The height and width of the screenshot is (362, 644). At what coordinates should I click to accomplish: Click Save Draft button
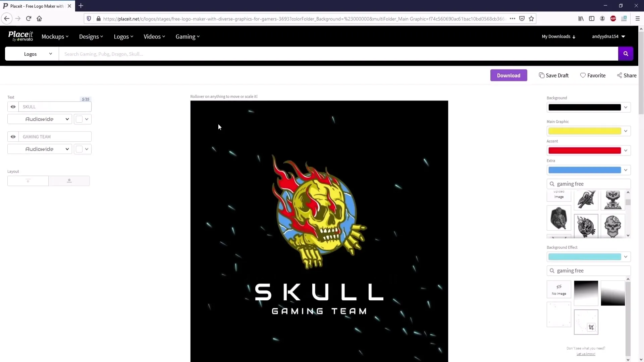point(554,75)
